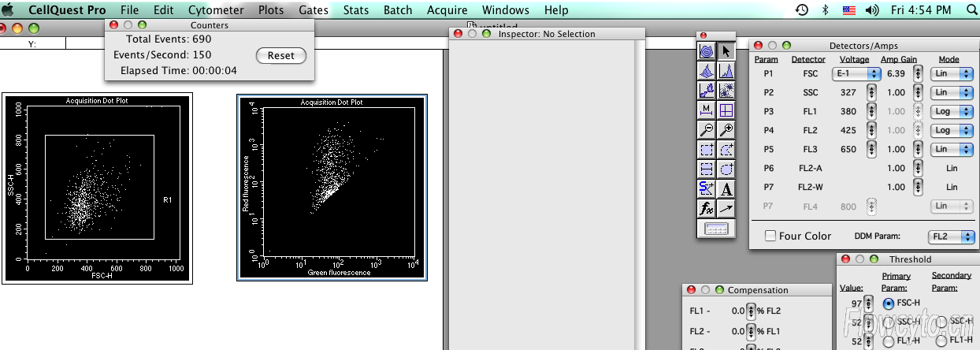This screenshot has height=350, width=980.
Task: Select the rectangular region tool
Action: [707, 149]
